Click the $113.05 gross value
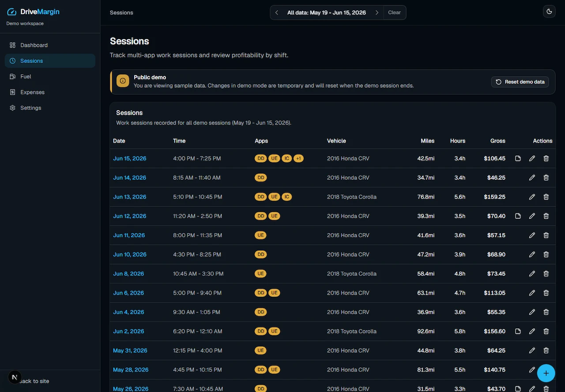Viewport: 565px width, 392px height. tap(494, 293)
